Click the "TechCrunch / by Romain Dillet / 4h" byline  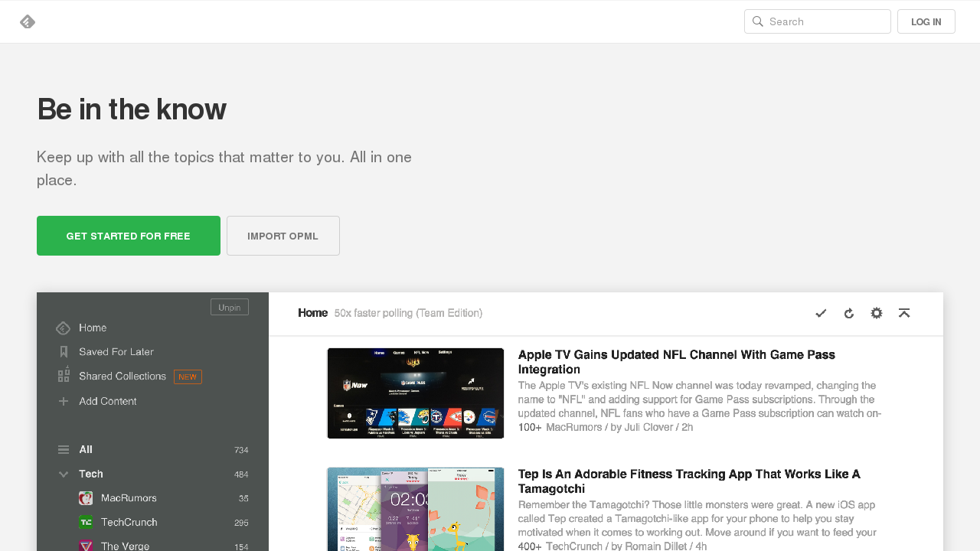(626, 546)
